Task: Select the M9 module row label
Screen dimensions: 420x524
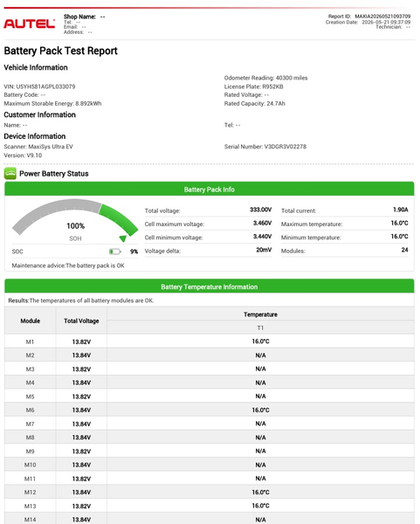Action: 30,452
